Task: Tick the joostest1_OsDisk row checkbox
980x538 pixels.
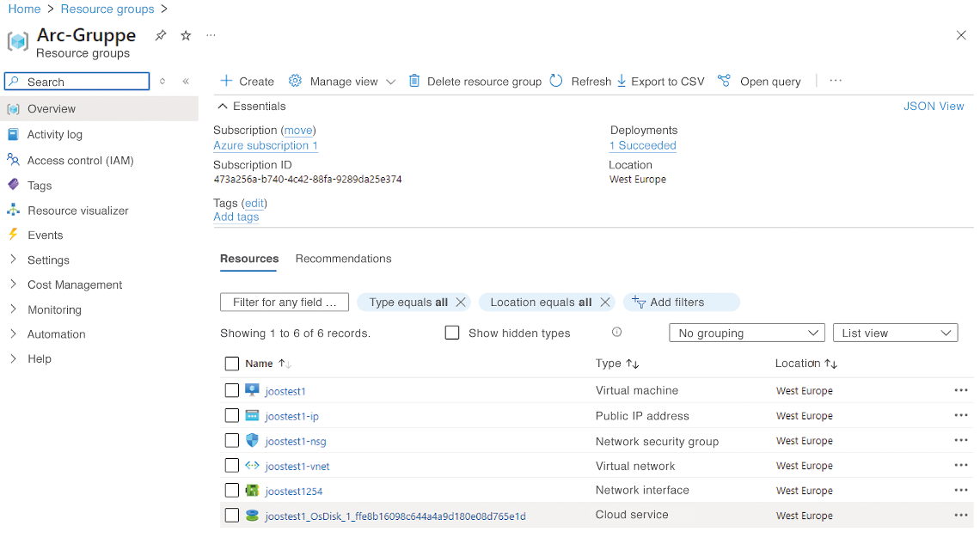Action: (232, 516)
